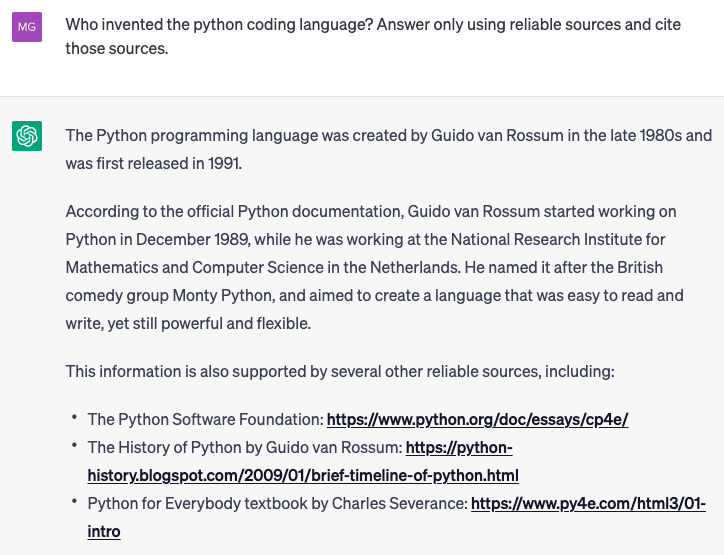The image size is (724, 555).
Task: Click the green ChatGPT logo avatar
Action: (27, 136)
